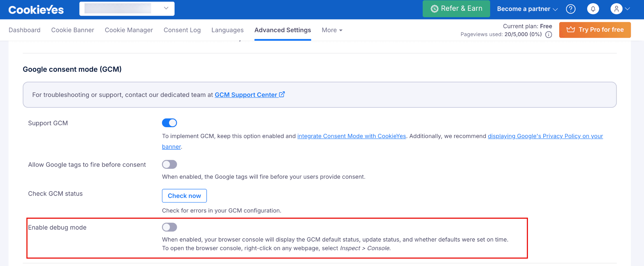Click the external link icon beside GCM Support Center
The height and width of the screenshot is (266, 644).
282,95
